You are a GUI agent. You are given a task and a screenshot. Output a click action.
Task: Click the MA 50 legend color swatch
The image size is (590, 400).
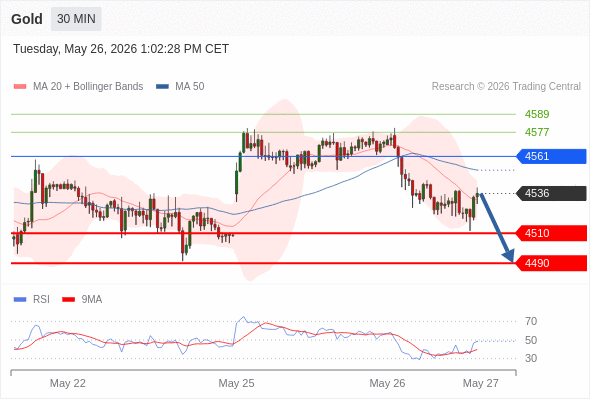[162, 87]
